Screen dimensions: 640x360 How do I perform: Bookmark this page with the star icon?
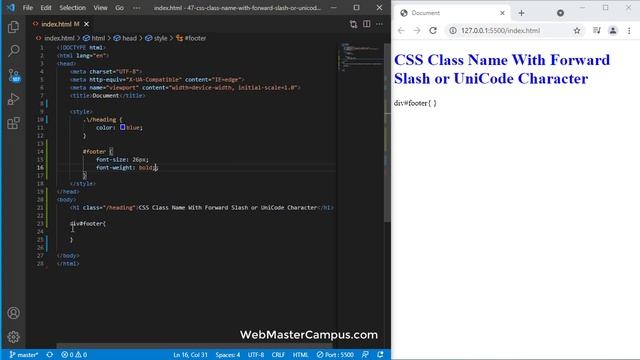tap(577, 31)
